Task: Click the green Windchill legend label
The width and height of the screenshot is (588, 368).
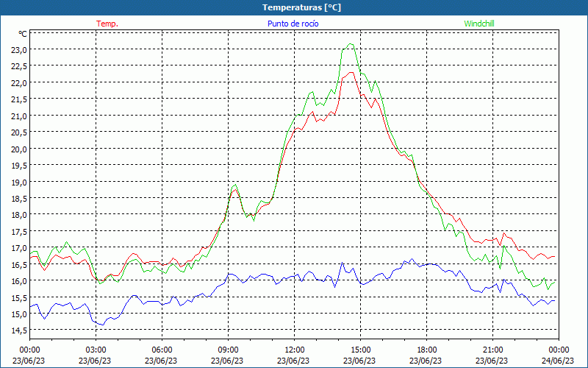Action: [479, 24]
